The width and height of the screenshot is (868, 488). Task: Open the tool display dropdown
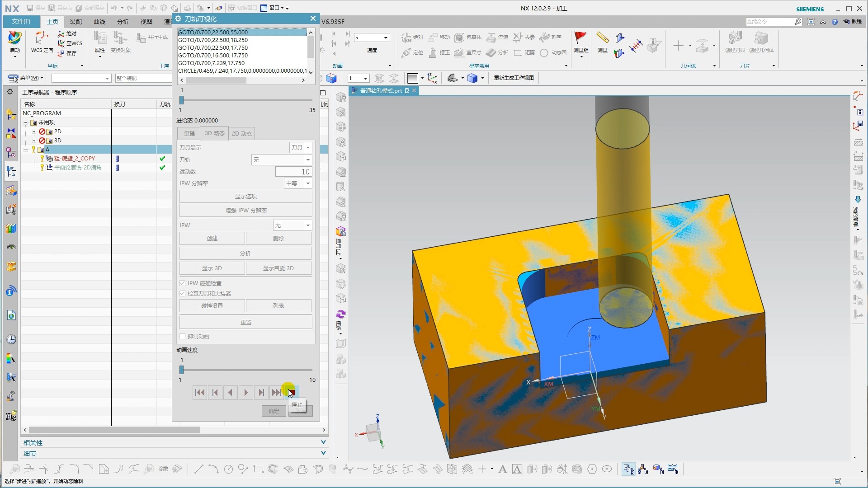(x=301, y=148)
